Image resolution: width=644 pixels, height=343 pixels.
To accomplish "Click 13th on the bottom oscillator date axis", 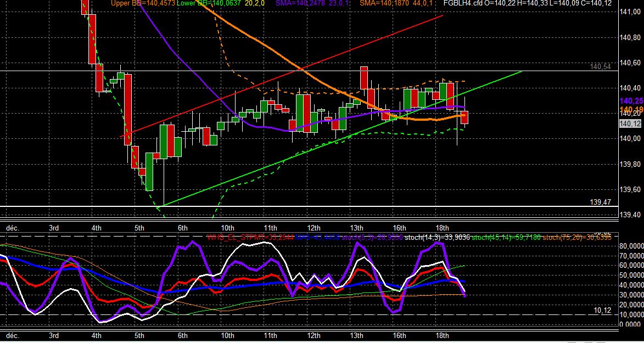I will point(356,336).
